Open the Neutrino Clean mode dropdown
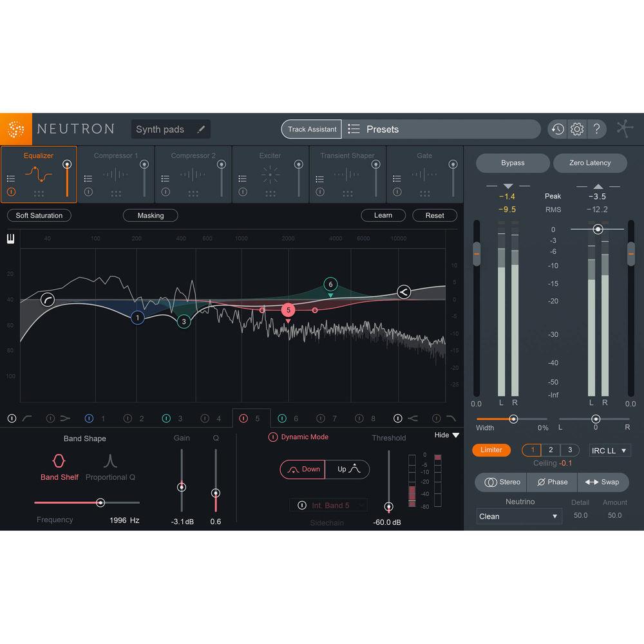 [518, 516]
